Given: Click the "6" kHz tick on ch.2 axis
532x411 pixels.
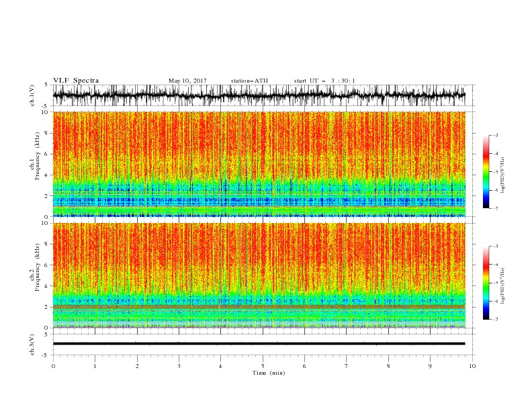Looking at the screenshot, I should click(47, 265).
